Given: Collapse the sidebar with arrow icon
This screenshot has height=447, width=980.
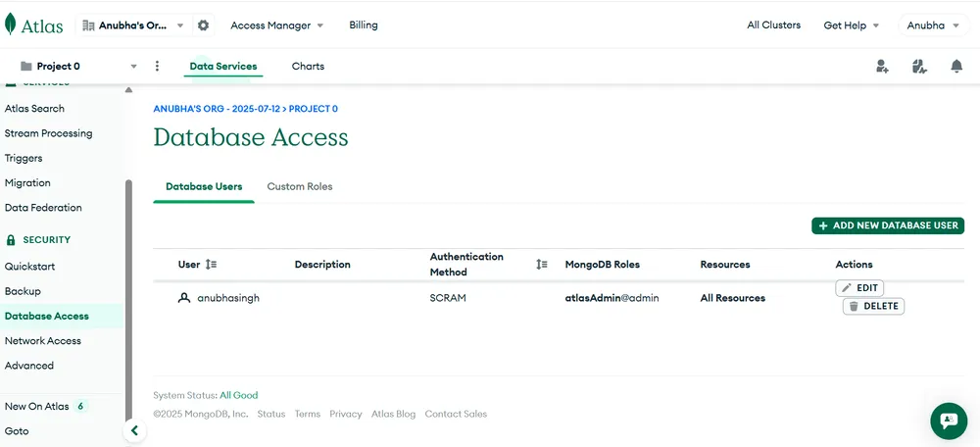Looking at the screenshot, I should point(134,431).
